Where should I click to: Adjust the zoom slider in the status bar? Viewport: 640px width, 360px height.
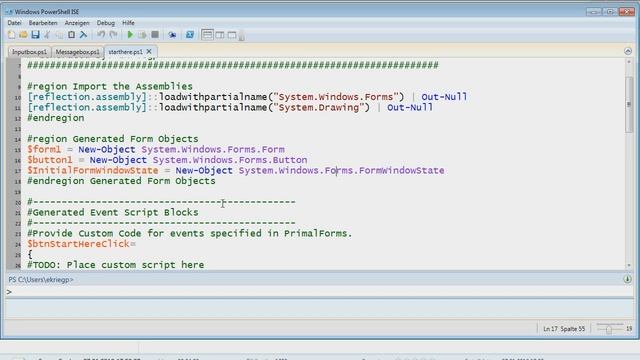coord(609,329)
